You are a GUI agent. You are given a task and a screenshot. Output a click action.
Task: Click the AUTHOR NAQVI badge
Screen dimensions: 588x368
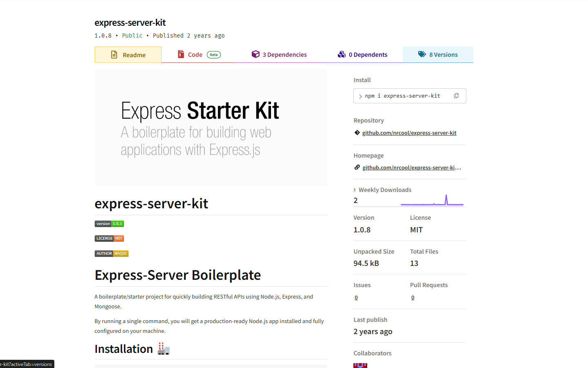click(112, 254)
